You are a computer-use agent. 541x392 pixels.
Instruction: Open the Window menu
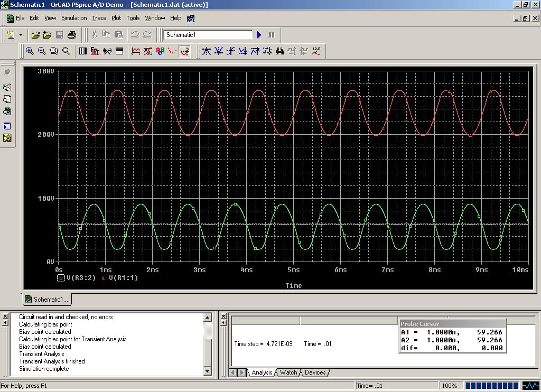[x=155, y=18]
